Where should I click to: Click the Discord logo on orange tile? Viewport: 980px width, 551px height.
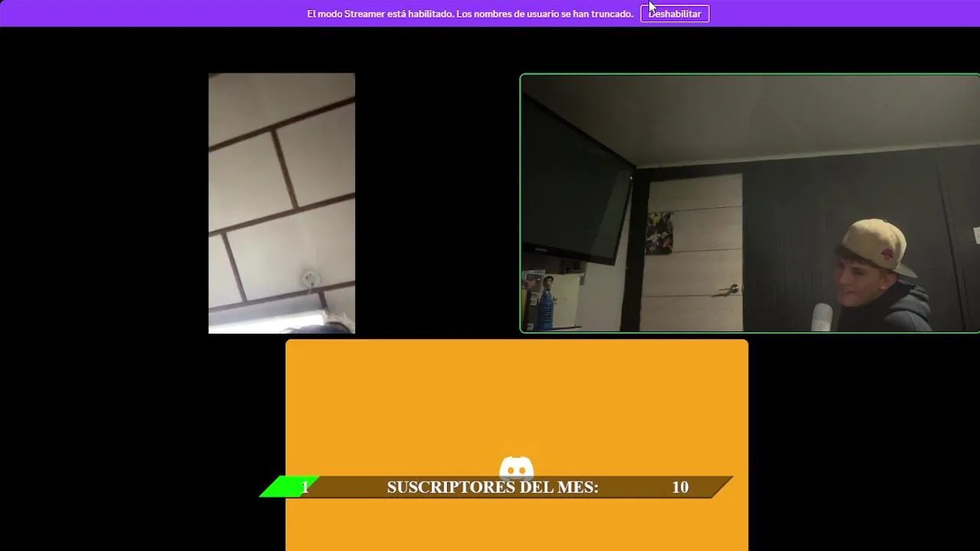coord(517,467)
